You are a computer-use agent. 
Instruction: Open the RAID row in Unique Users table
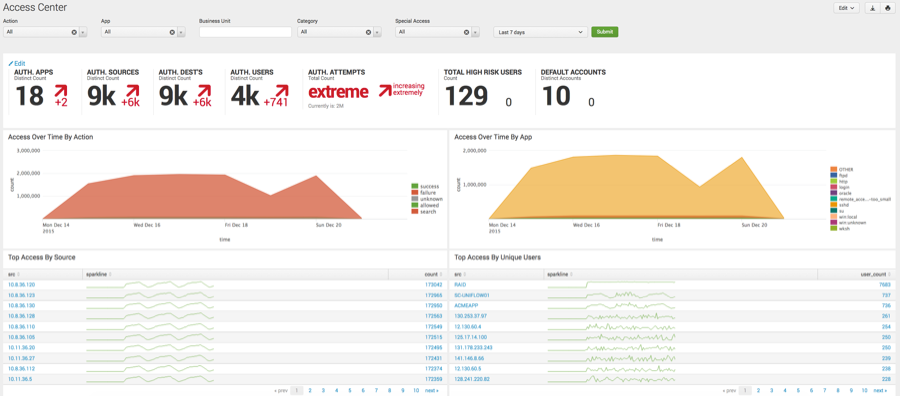[460, 285]
